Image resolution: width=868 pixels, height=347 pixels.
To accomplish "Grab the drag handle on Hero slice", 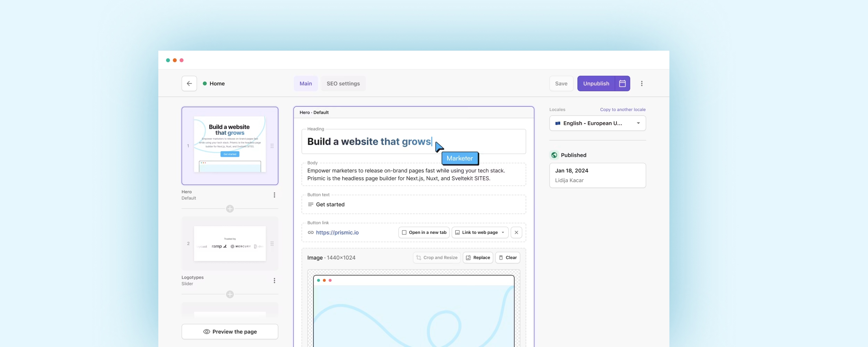I will tap(272, 146).
